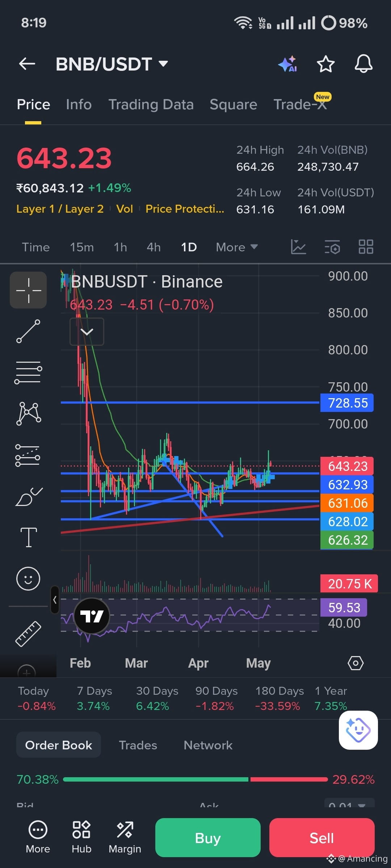Open the Trading Data tab
Viewport: 391px width, 868px height.
(x=151, y=105)
